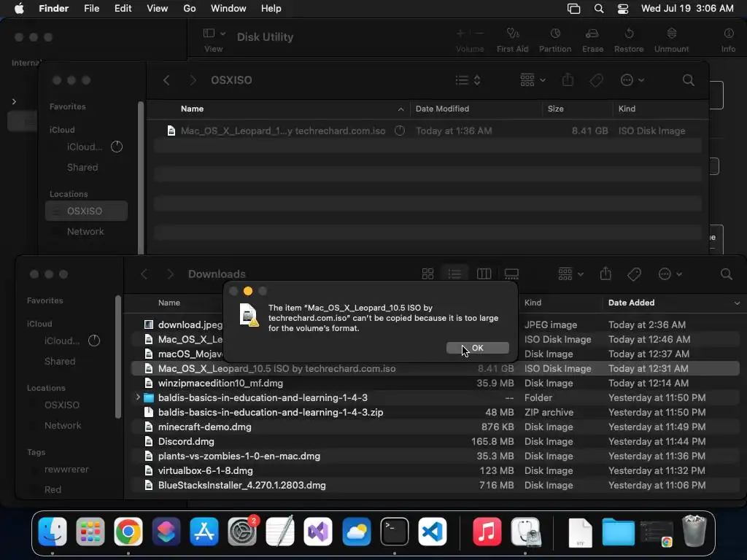Open Disk Utility View sidebar dropdown
747x560 pixels.
coord(214,34)
